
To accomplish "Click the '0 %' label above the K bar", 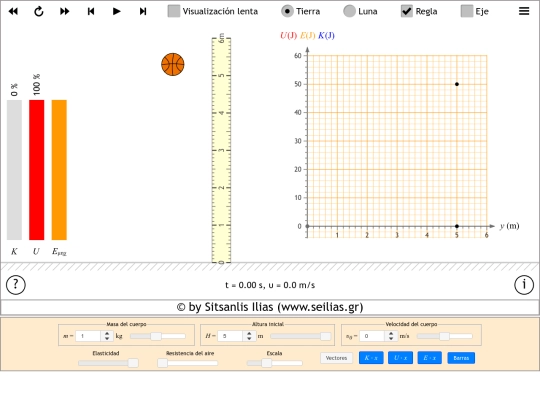I will [14, 90].
